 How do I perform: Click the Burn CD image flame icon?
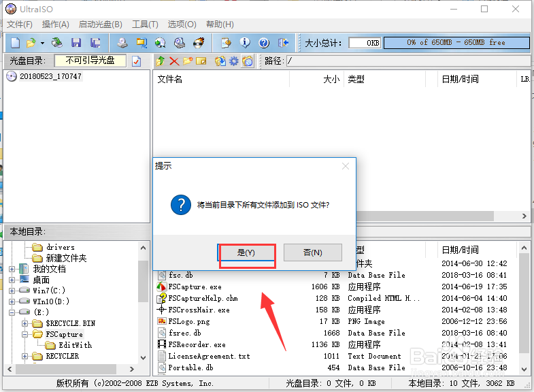199,43
